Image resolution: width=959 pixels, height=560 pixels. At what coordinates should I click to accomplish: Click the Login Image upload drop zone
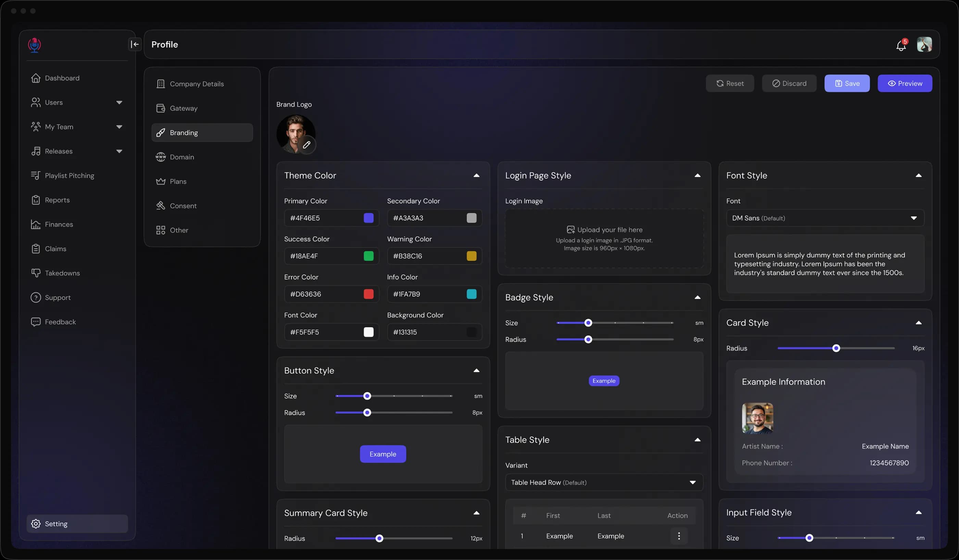point(604,239)
